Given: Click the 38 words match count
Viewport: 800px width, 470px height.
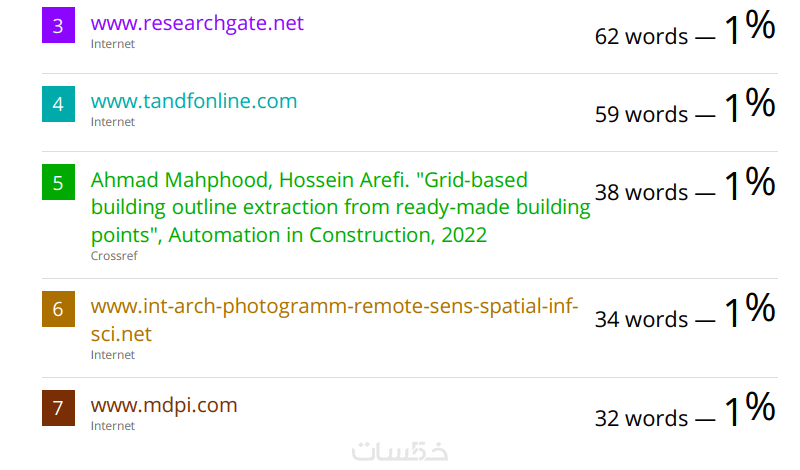Looking at the screenshot, I should (641, 192).
